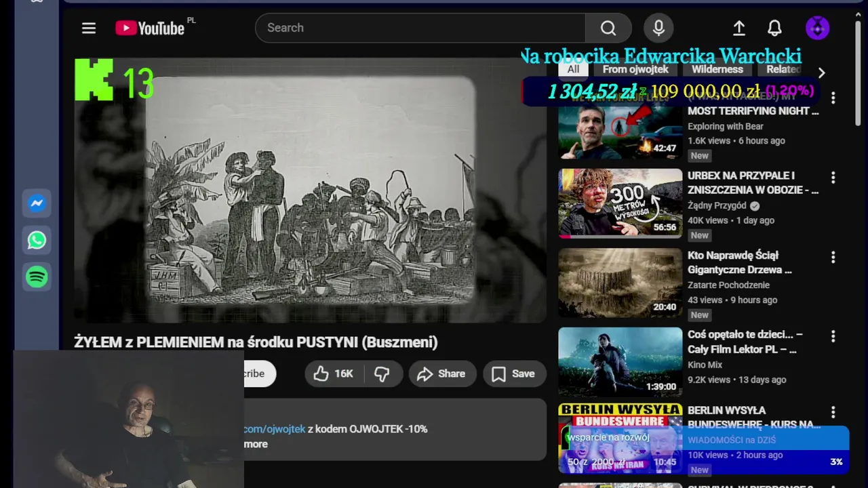This screenshot has height=488, width=868.
Task: Open the purple account avatar menu
Action: (817, 28)
